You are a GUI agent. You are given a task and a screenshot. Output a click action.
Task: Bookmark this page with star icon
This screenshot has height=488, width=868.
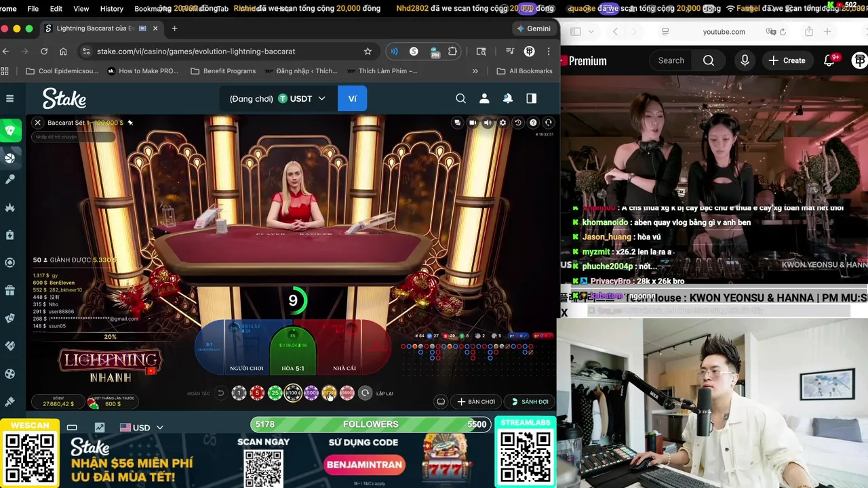(368, 52)
